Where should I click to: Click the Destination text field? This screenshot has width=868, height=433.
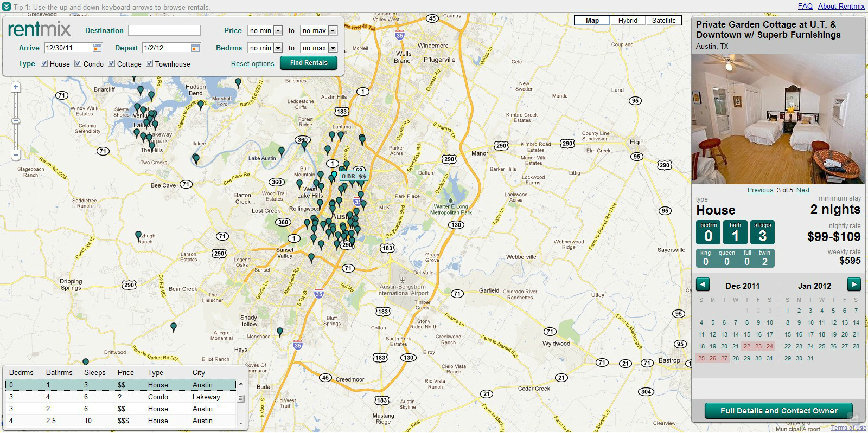[x=164, y=30]
